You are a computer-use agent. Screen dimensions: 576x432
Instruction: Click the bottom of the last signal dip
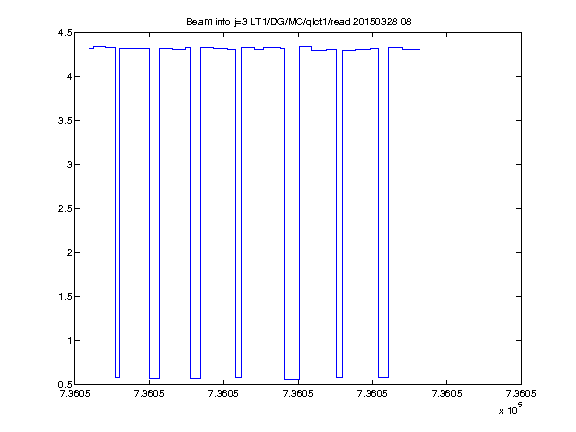383,377
